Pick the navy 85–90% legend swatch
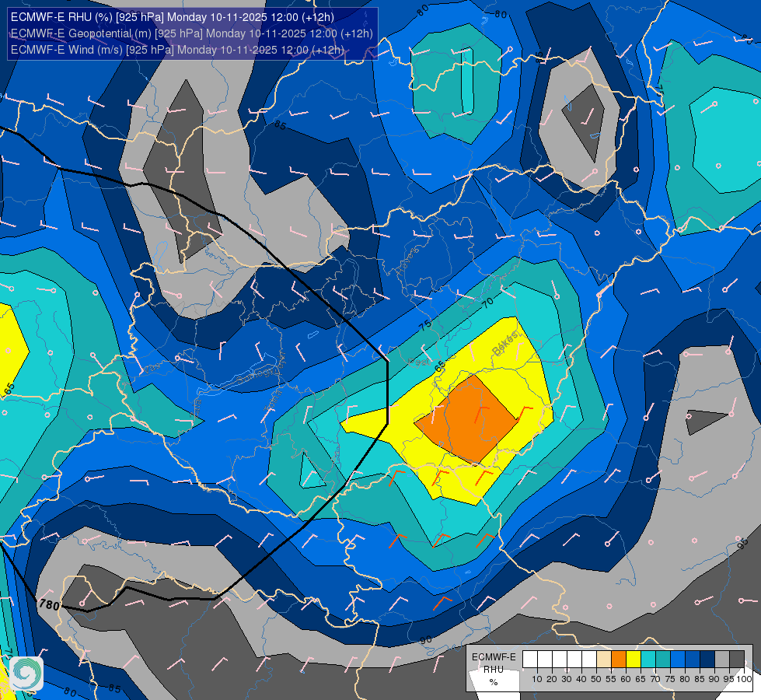Viewport: 761px width, 700px height. click(x=707, y=659)
